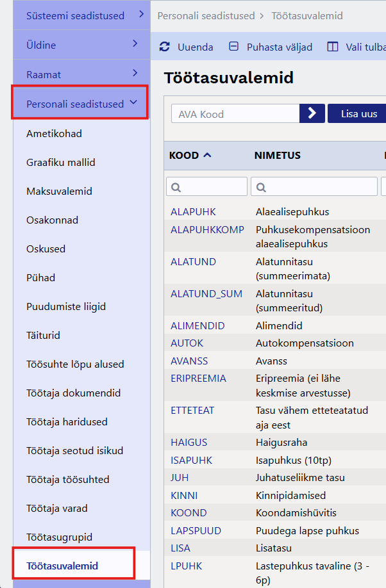Expand the Raamat menu section
The width and height of the screenshot is (386, 588).
point(135,74)
